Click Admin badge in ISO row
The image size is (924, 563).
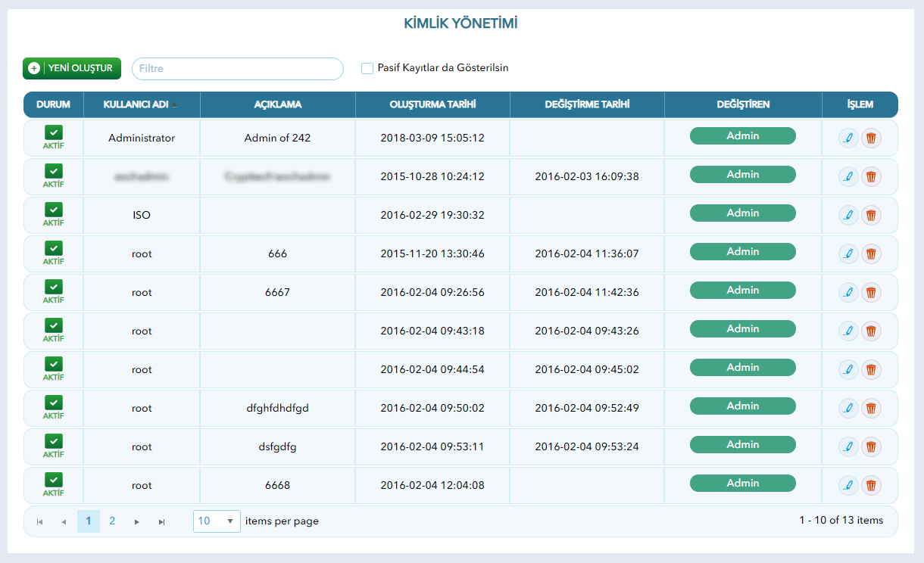(743, 213)
